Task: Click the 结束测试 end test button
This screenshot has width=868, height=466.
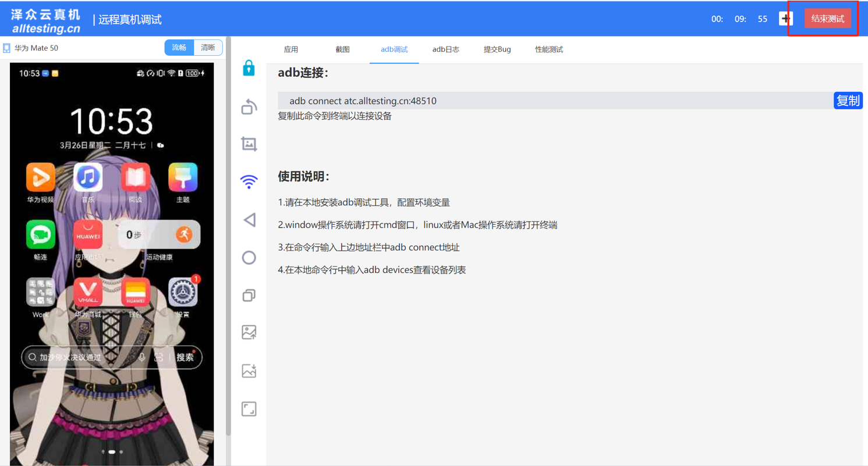Action: point(828,19)
